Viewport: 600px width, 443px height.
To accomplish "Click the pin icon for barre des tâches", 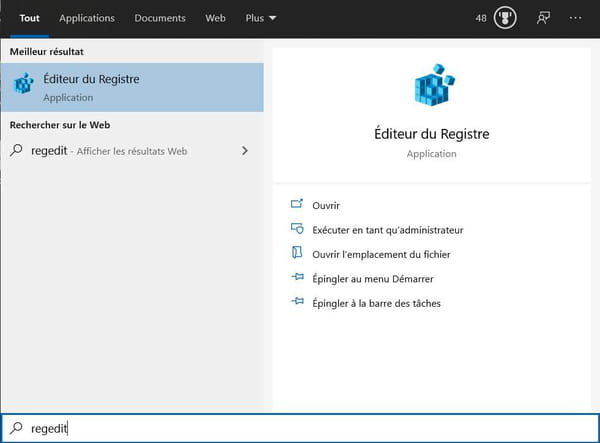I will [x=297, y=301].
